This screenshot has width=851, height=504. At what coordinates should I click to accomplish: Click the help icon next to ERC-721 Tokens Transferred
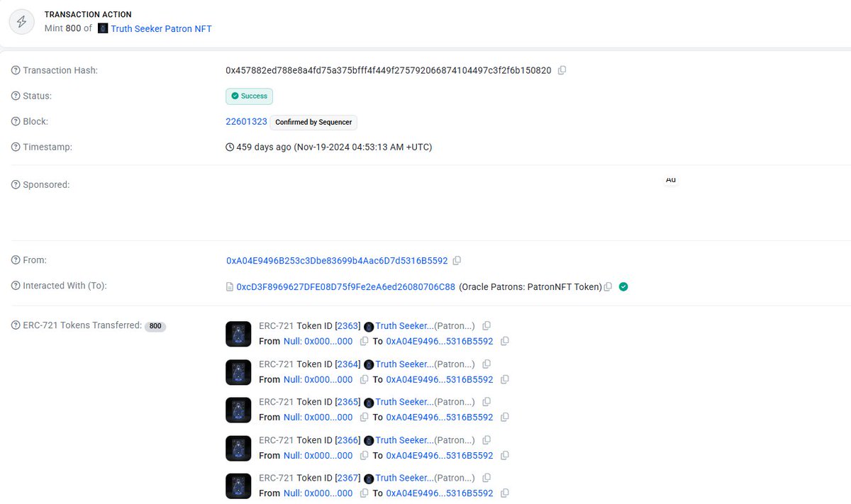(x=16, y=325)
